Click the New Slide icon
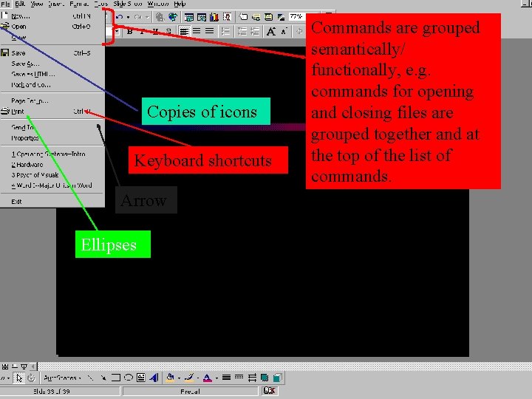Image resolution: width=532 pixels, height=399 pixels. [243, 16]
